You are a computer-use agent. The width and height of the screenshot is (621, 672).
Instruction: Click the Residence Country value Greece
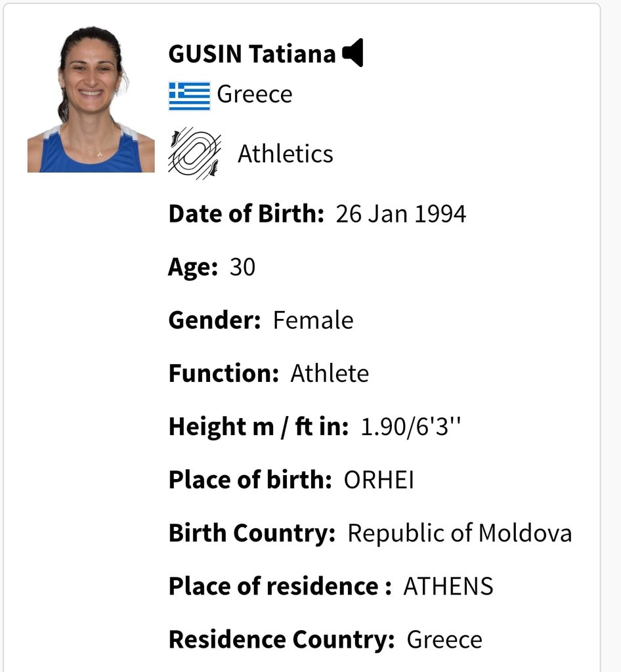coord(444,640)
